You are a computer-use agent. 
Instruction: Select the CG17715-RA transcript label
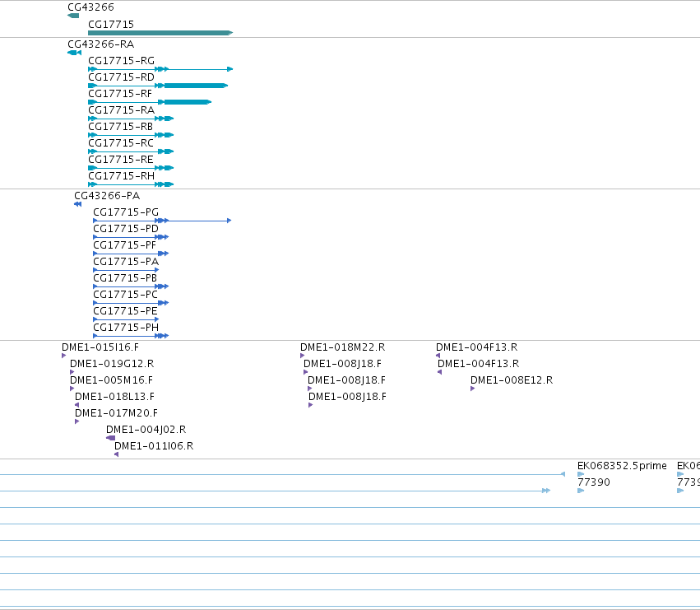[x=121, y=110]
